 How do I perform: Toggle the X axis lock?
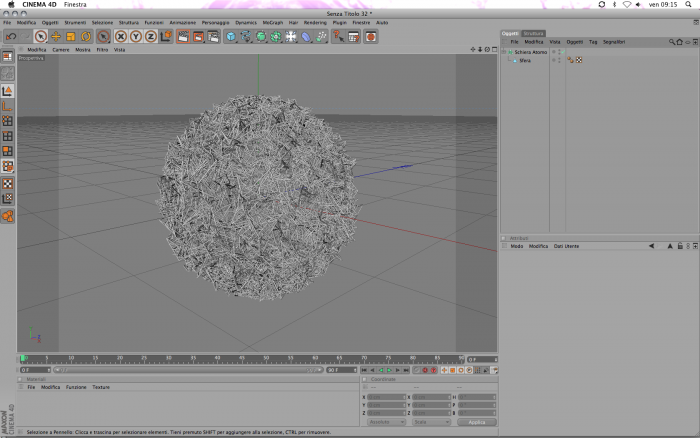click(x=121, y=37)
